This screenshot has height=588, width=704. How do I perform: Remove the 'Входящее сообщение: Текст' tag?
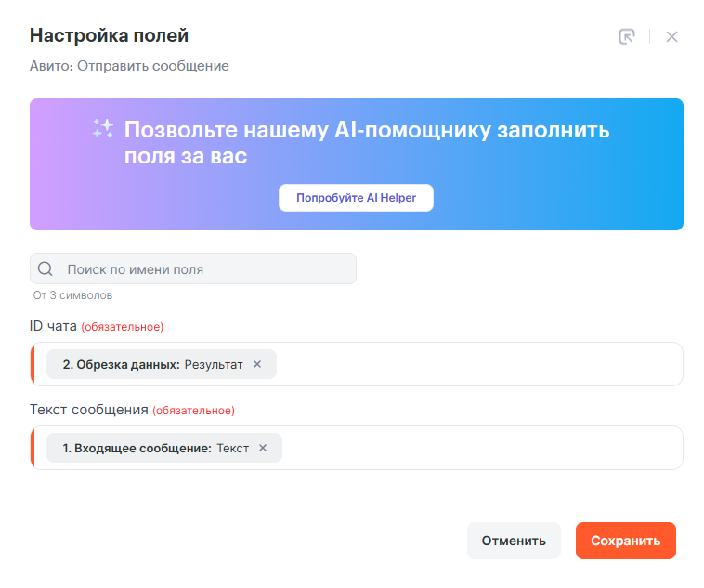point(263,448)
